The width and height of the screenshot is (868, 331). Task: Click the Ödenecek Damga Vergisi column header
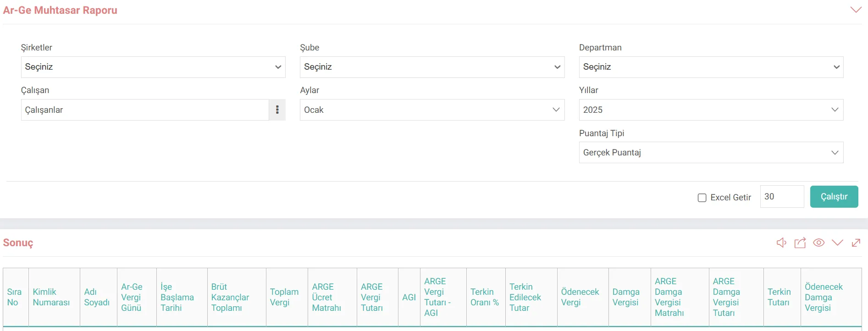(824, 297)
